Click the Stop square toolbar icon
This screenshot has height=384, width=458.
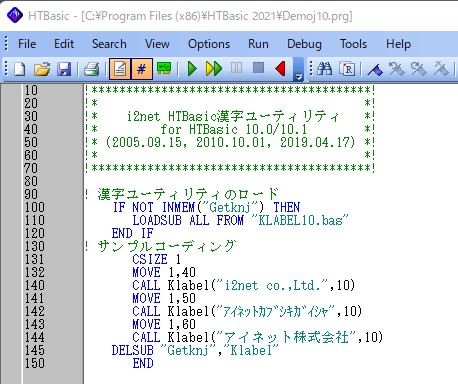(x=258, y=68)
